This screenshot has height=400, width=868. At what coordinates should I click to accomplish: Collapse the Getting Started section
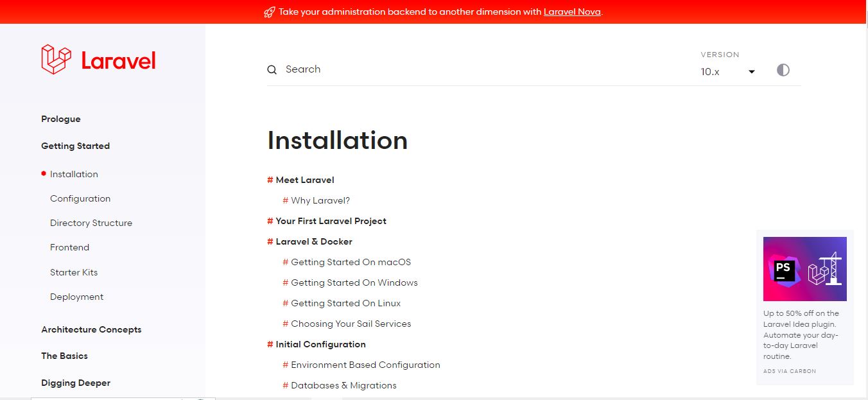pos(75,146)
